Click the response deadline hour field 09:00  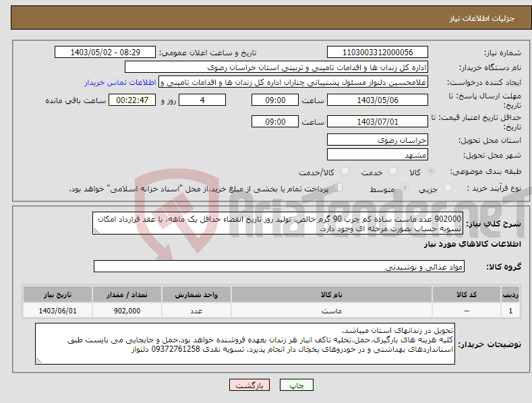(275, 100)
